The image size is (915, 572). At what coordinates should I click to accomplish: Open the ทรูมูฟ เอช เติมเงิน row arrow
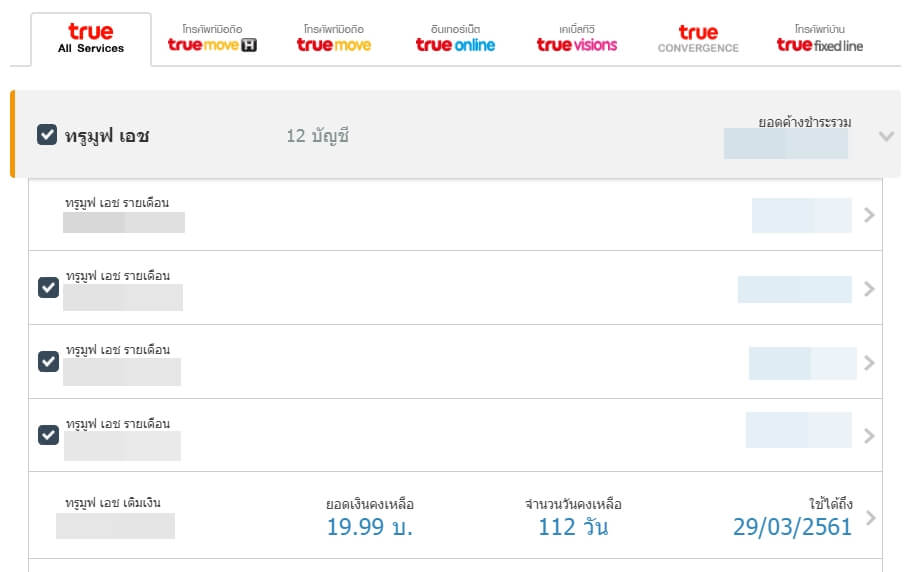pos(870,518)
